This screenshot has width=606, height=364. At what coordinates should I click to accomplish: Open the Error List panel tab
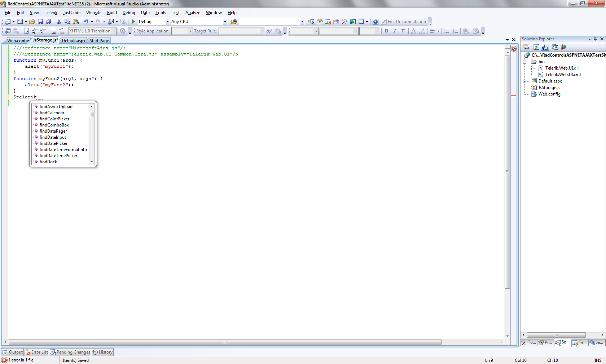click(x=36, y=352)
